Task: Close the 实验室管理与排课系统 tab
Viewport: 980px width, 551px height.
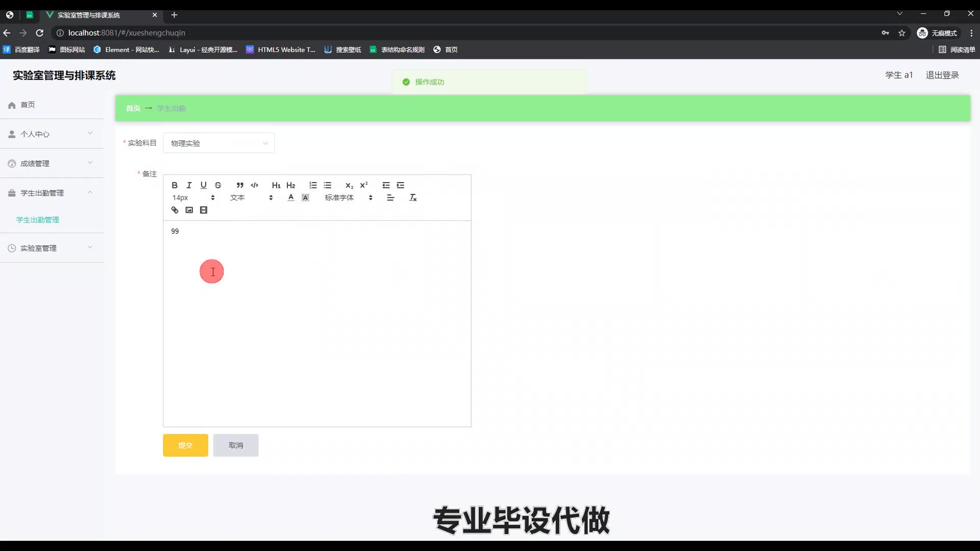Action: [x=155, y=15]
